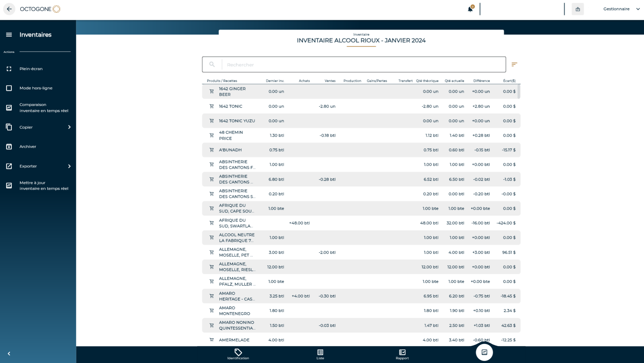Click cart icon for AMARO NONINO QUINTESSENTIA
Image resolution: width=644 pixels, height=363 pixels.
(x=212, y=325)
